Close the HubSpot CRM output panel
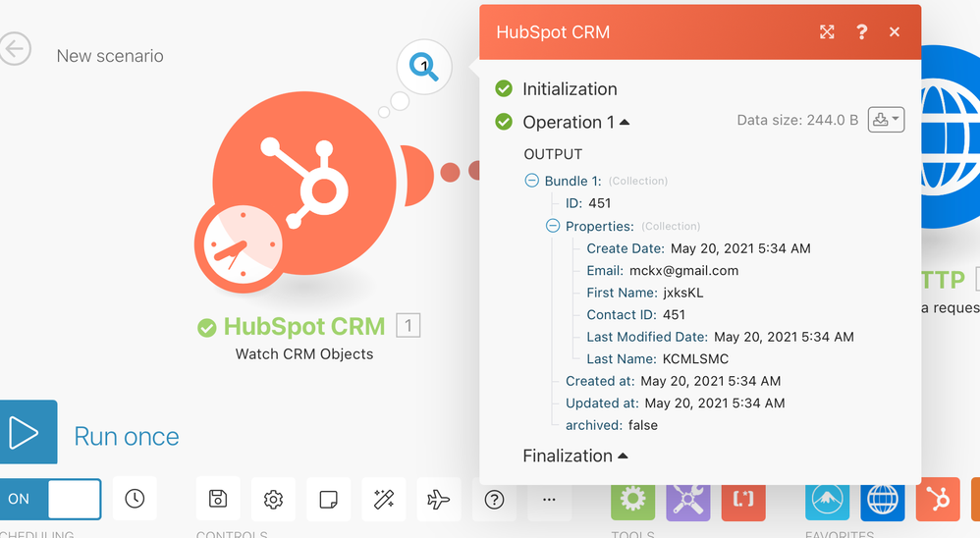Screen dimensions: 980x538 (895, 31)
